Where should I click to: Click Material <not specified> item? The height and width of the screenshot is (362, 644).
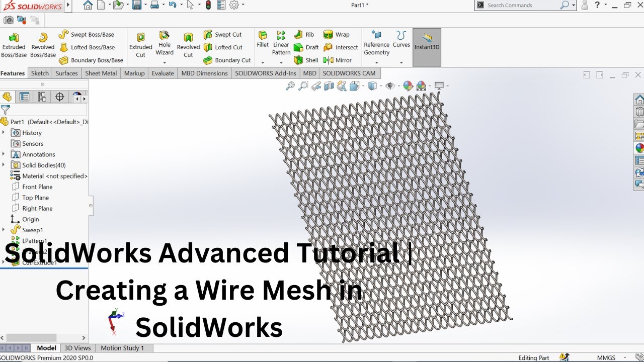click(x=49, y=176)
